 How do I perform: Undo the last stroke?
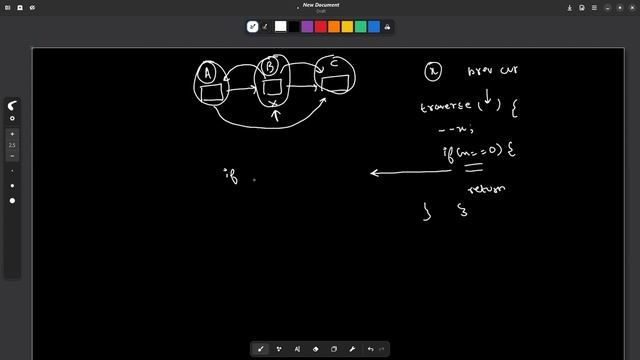371,349
